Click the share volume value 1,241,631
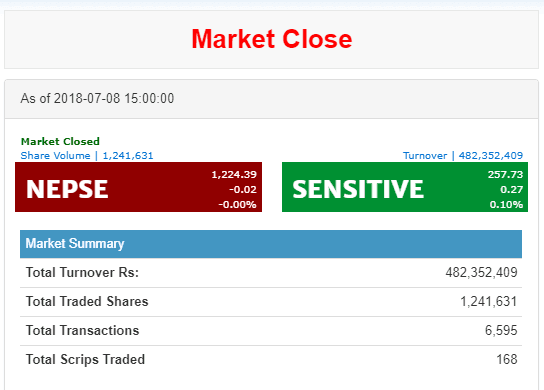The width and height of the screenshot is (544, 390). click(x=128, y=155)
